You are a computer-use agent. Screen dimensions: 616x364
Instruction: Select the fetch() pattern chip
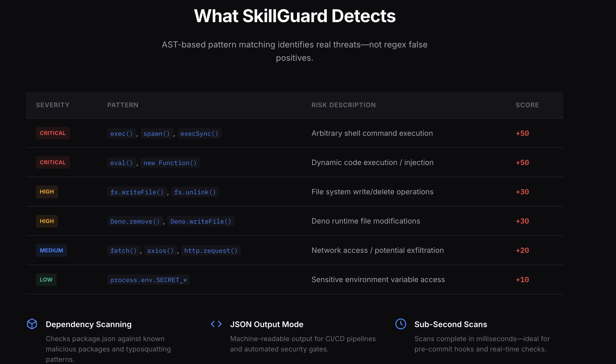point(123,250)
